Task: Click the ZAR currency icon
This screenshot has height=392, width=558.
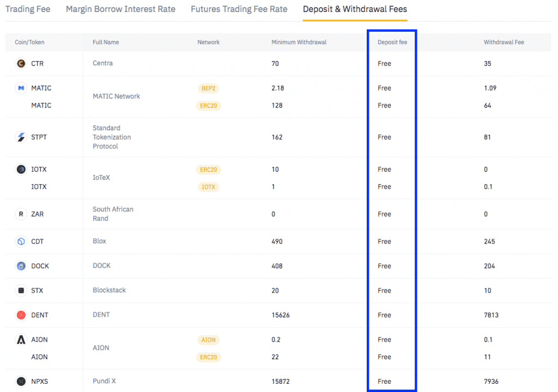Action: pos(21,214)
